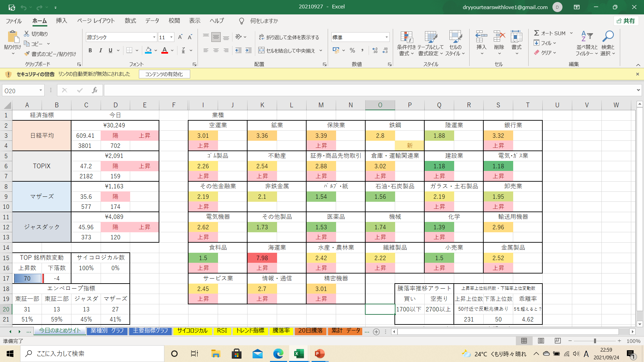
Task: Open the number format dropdown 標準
Action: pyautogui.click(x=387, y=37)
